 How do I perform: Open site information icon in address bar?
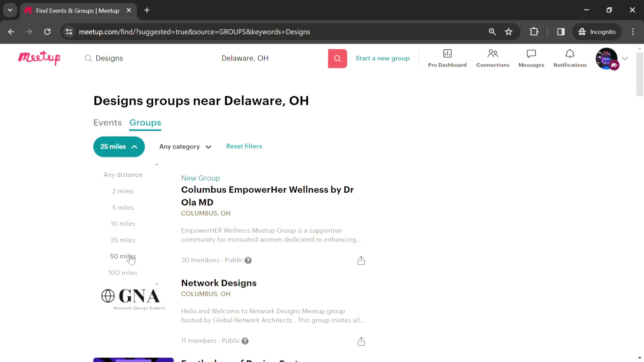[69, 32]
